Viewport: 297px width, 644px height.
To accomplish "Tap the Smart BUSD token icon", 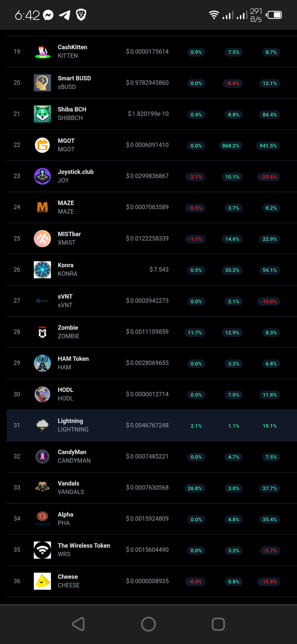I will (42, 83).
